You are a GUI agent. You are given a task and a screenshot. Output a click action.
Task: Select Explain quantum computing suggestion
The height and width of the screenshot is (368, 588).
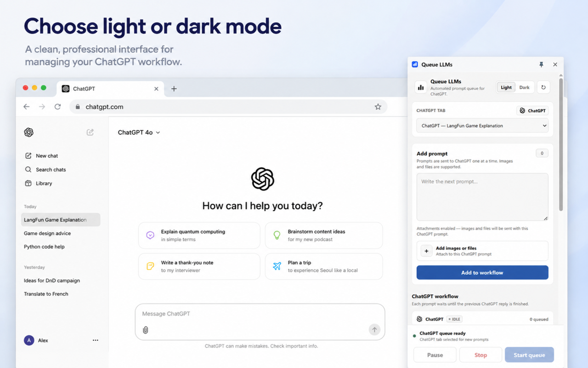(x=199, y=236)
